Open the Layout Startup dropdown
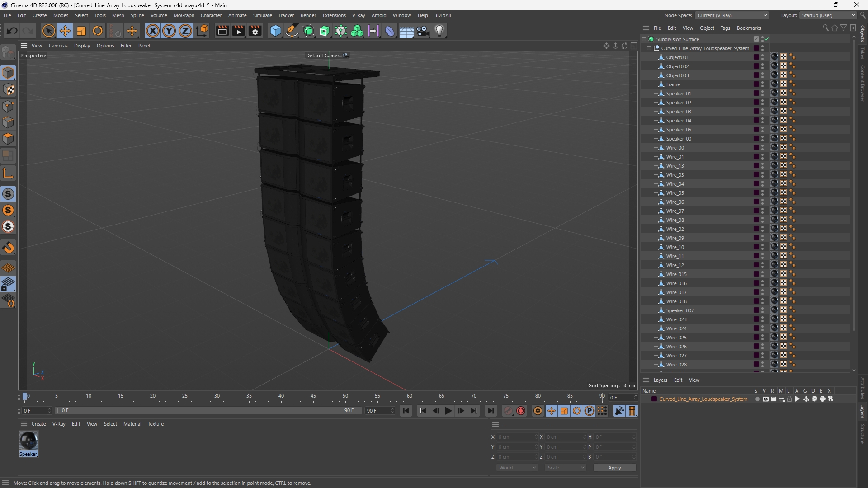 [828, 15]
